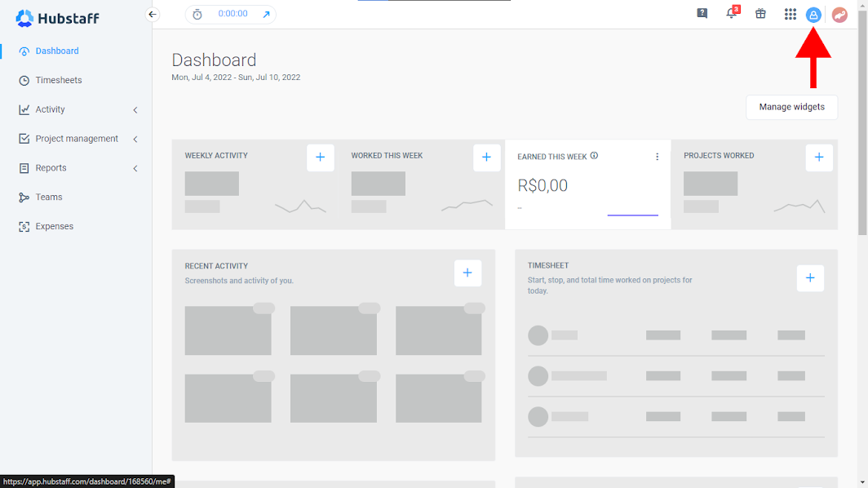
Task: Click the Hubstaff logo
Action: [57, 18]
